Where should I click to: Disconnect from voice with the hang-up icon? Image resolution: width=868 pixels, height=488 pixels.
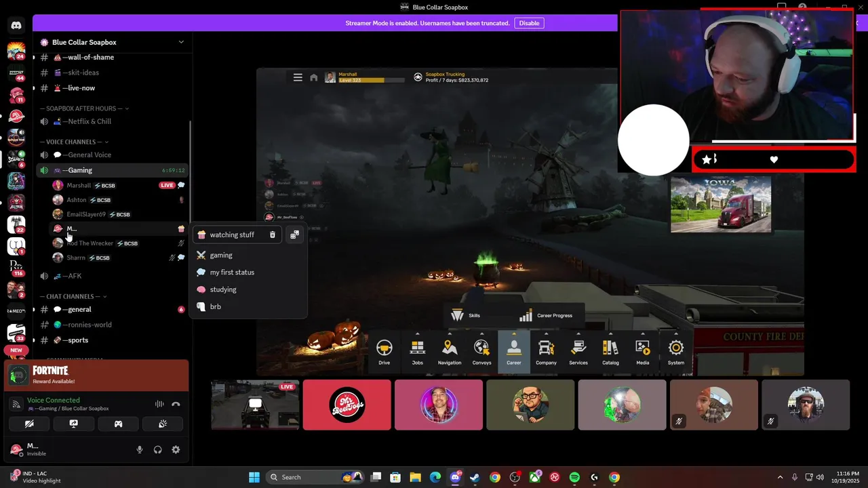[x=176, y=404]
